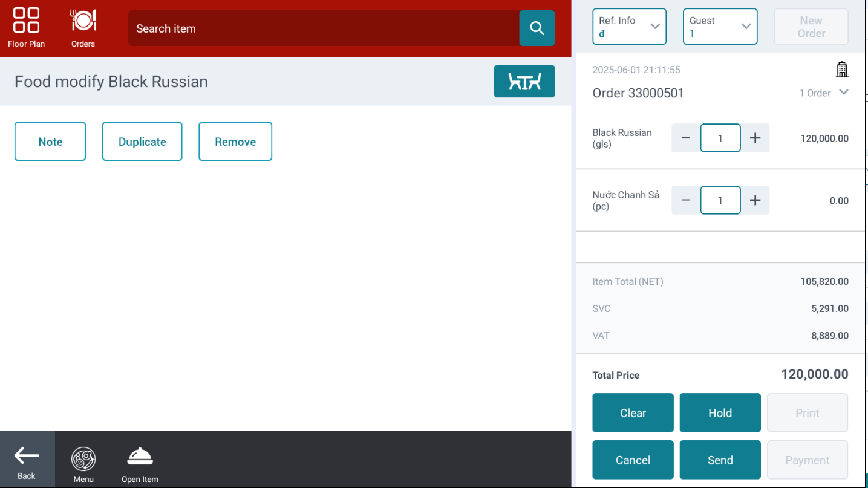
Task: Click the building icon above the order
Action: click(x=842, y=70)
